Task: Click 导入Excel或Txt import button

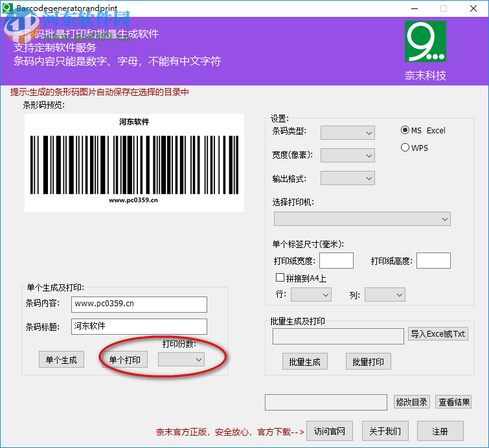Action: click(x=438, y=334)
